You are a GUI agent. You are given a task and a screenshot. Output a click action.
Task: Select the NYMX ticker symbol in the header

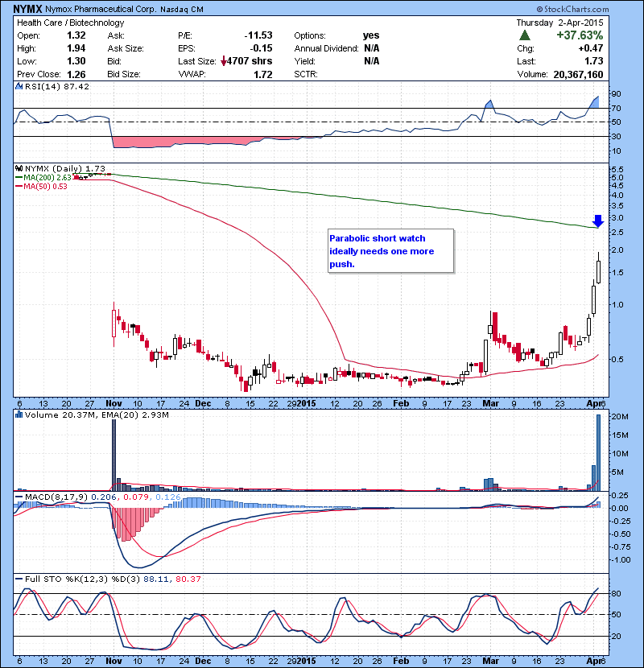(x=27, y=9)
